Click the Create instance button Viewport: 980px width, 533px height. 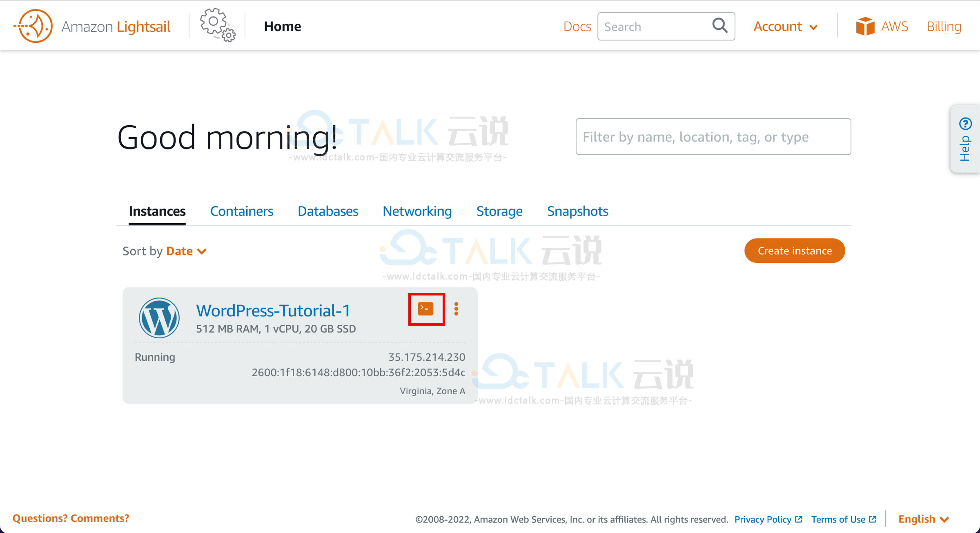794,251
